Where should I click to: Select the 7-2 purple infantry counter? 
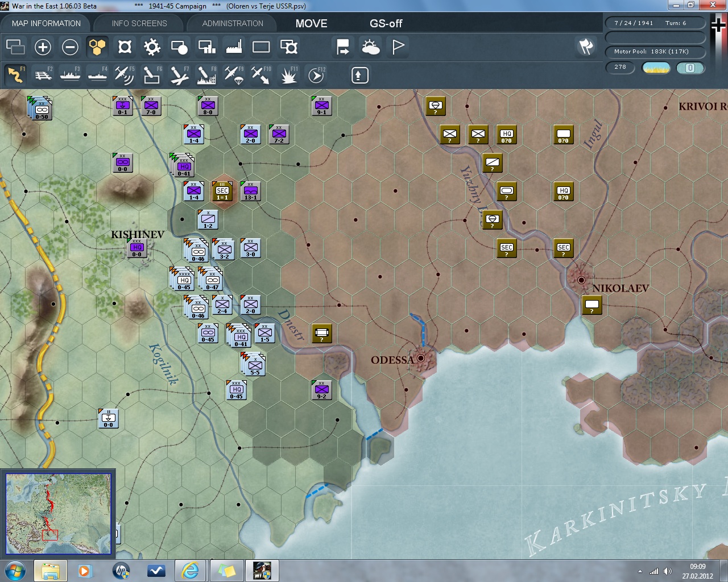pos(279,134)
